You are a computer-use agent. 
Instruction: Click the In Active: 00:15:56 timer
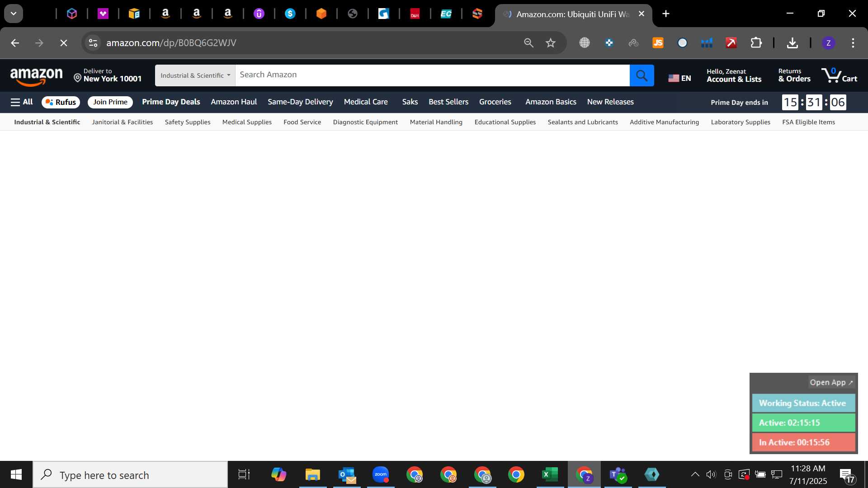point(803,442)
